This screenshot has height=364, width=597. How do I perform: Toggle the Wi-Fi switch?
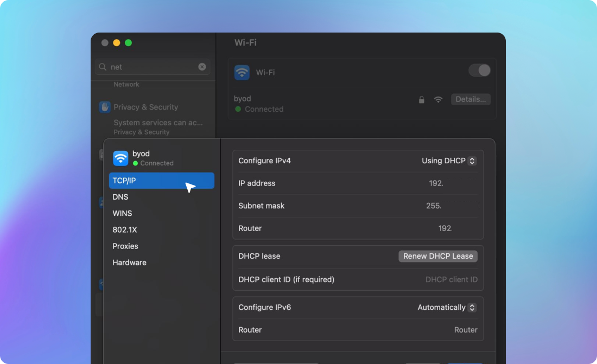(x=479, y=71)
